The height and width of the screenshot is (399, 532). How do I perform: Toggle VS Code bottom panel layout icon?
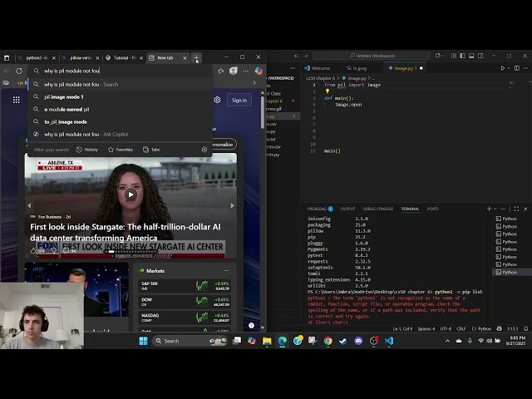pyautogui.click(x=471, y=56)
